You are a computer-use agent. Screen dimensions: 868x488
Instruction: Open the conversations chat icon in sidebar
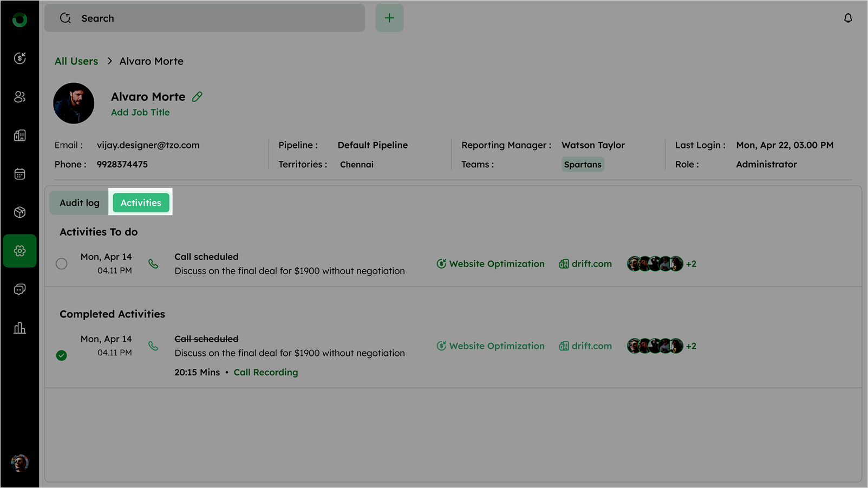pyautogui.click(x=19, y=289)
